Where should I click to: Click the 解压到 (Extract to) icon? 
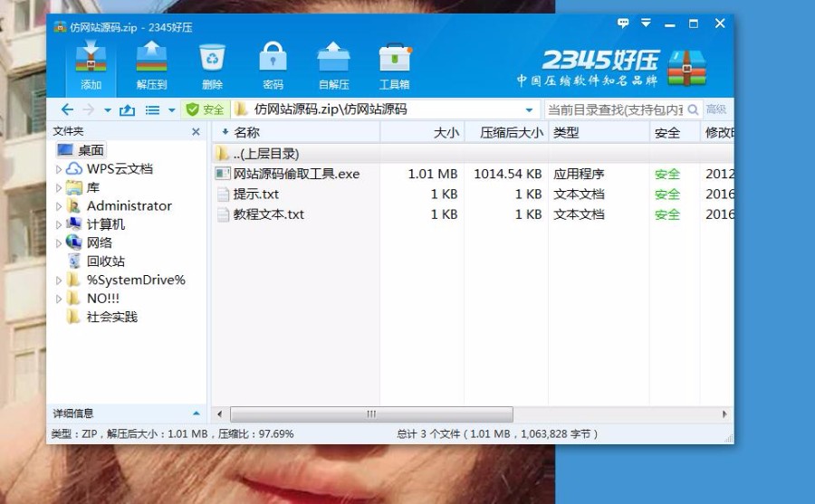click(151, 67)
